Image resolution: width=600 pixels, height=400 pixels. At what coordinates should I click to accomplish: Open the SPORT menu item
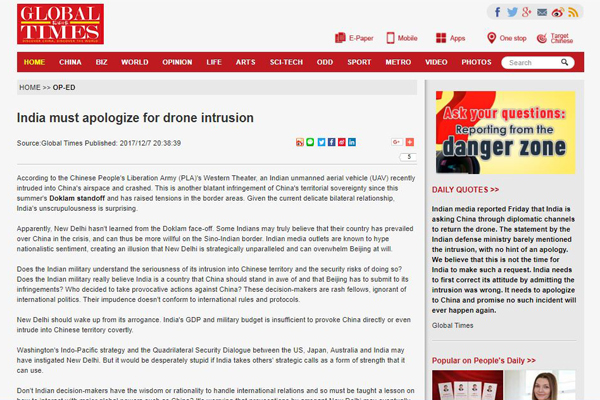[x=359, y=62]
